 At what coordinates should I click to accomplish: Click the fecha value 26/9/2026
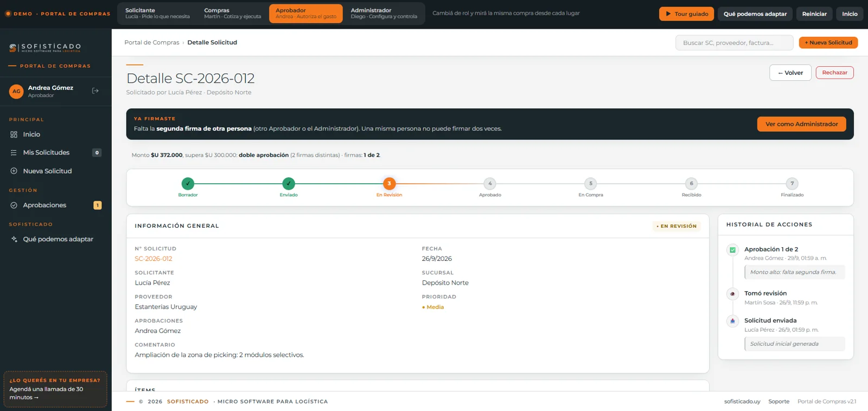pos(437,259)
